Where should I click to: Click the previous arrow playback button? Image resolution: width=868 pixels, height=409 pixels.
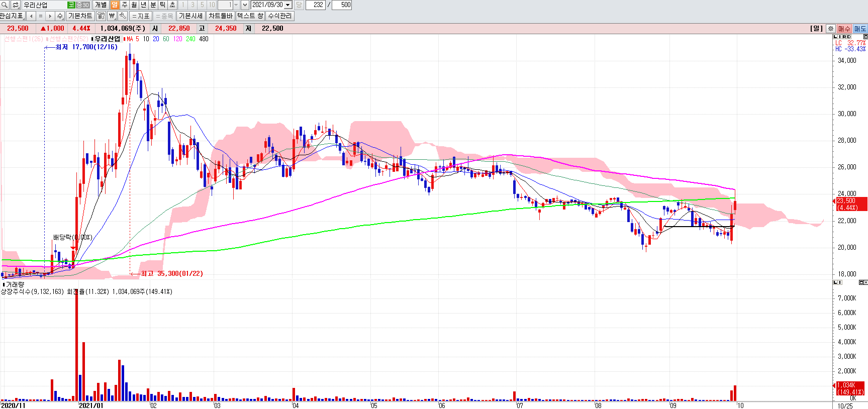[31, 16]
